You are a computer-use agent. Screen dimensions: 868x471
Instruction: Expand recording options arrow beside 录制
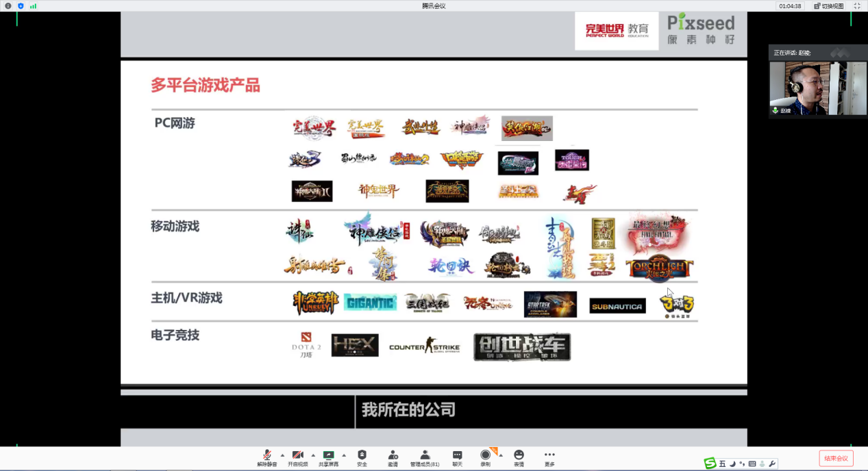click(501, 455)
